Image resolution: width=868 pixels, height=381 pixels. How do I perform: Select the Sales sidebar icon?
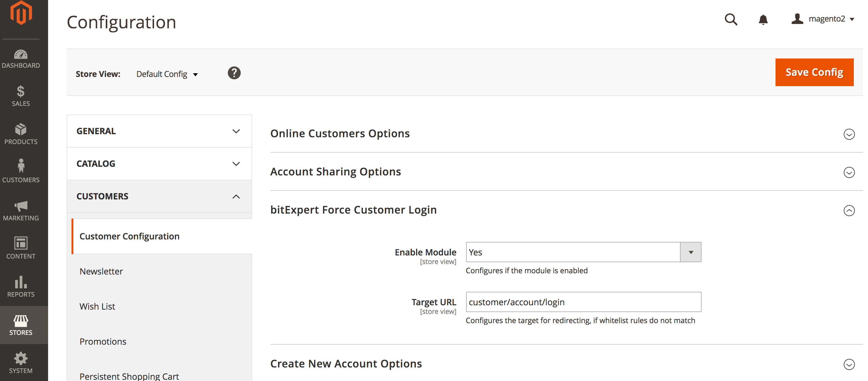click(x=21, y=96)
